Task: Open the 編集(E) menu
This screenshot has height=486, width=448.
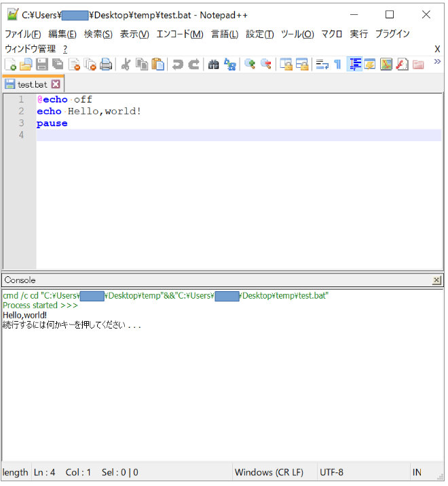Action: (x=62, y=34)
